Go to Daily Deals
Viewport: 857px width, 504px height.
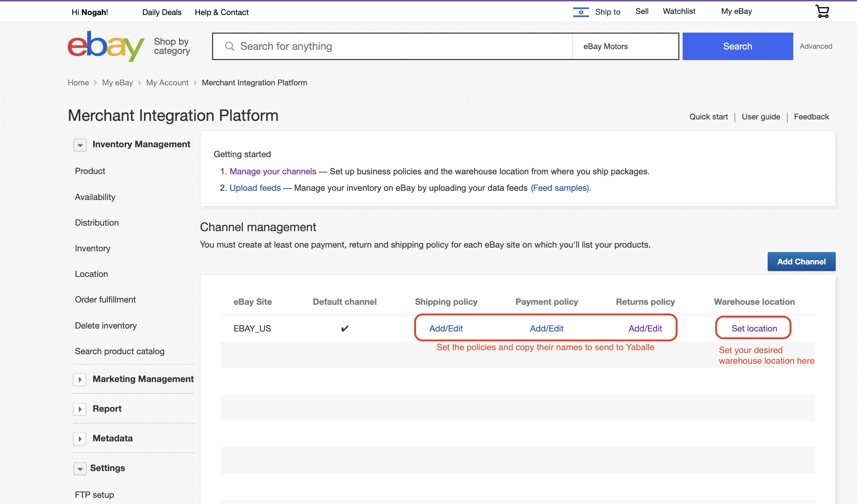(x=162, y=12)
